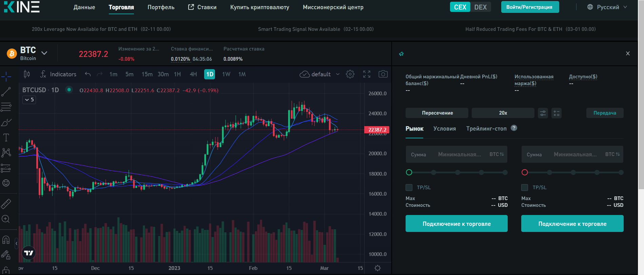Image resolution: width=644 pixels, height=275 pixels.
Task: Toggle the magnet snapping mode
Action: [x=6, y=240]
